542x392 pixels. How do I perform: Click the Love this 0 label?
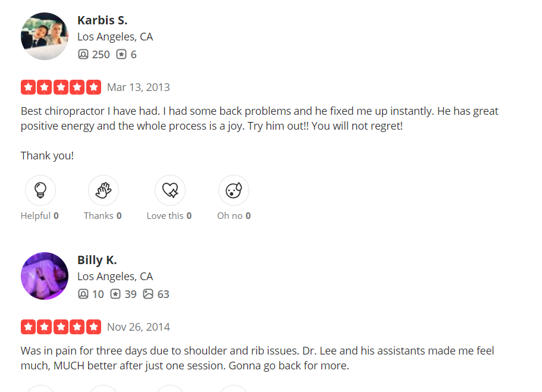click(x=170, y=216)
